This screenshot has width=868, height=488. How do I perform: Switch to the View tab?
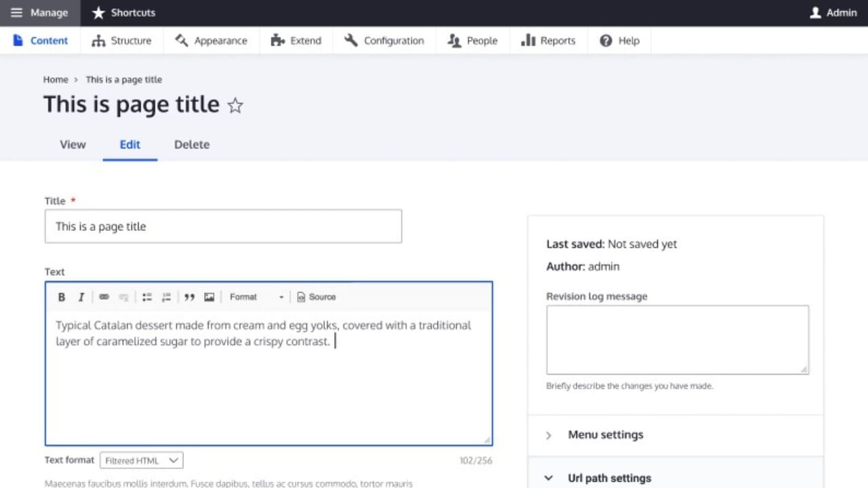click(x=73, y=144)
